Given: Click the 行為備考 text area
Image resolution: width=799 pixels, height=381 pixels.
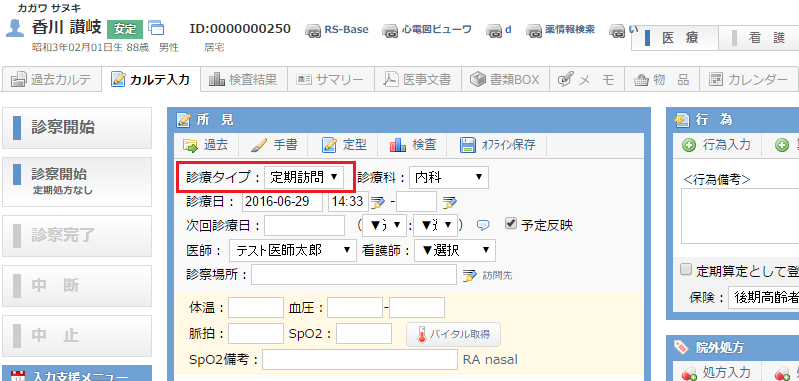Looking at the screenshot, I should [740, 215].
